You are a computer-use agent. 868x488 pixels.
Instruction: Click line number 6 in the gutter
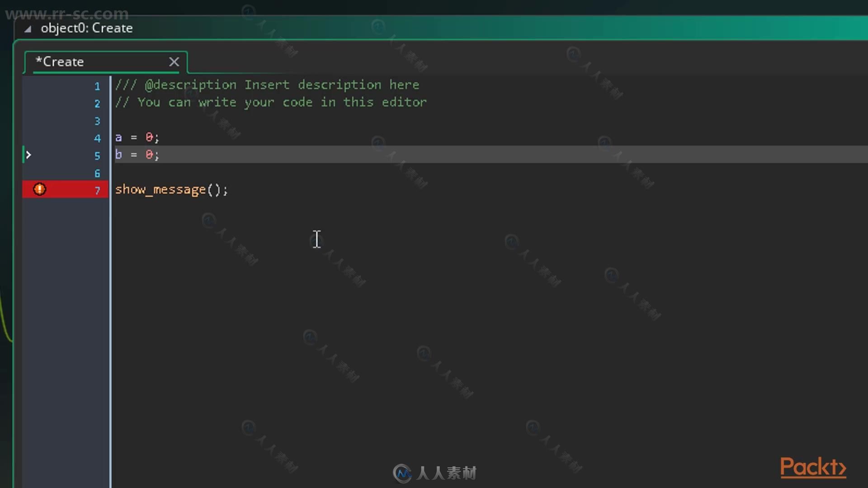97,174
